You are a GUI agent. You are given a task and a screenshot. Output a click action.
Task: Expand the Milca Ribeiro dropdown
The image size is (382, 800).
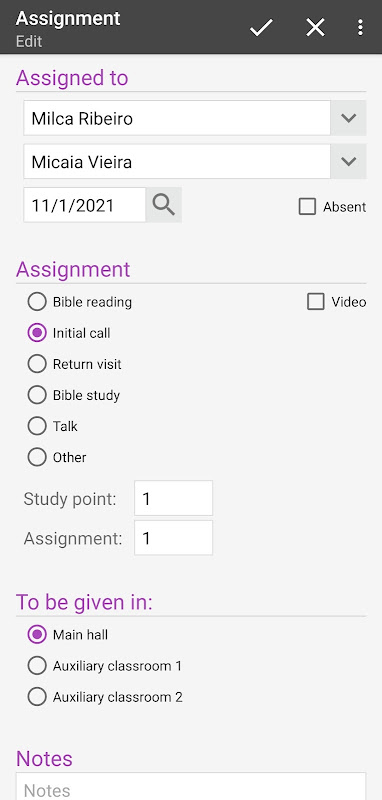(x=348, y=118)
